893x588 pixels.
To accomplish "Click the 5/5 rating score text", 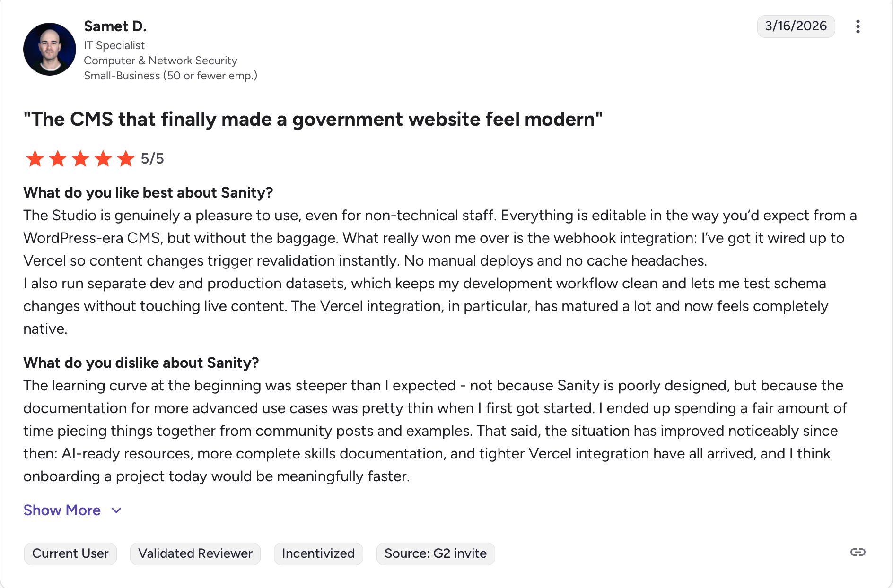I will point(152,159).
